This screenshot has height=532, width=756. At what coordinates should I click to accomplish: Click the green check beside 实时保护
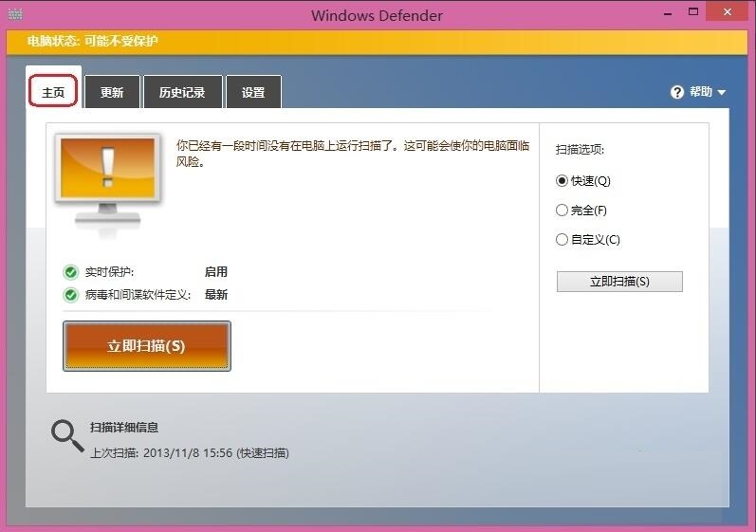[71, 272]
